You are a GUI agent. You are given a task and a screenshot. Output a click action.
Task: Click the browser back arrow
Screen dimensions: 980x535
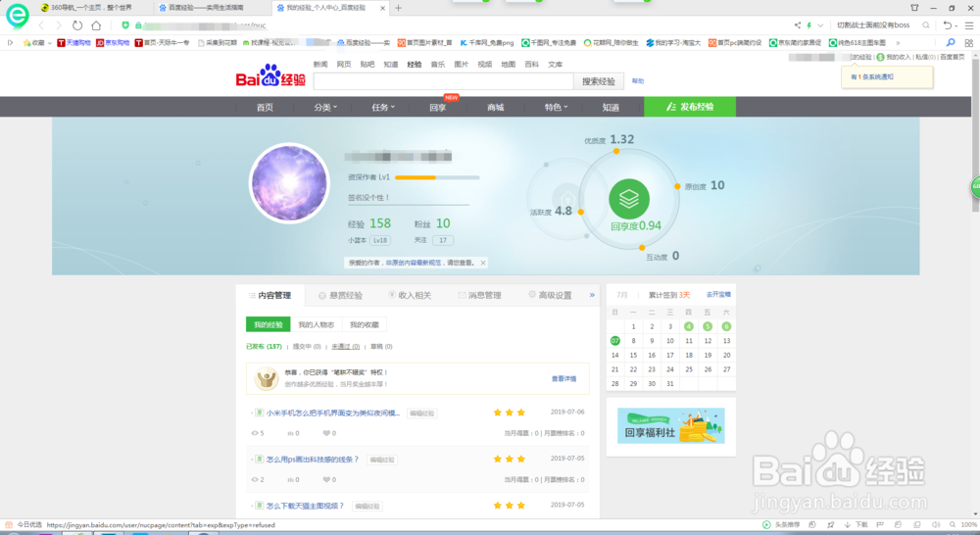pos(41,25)
